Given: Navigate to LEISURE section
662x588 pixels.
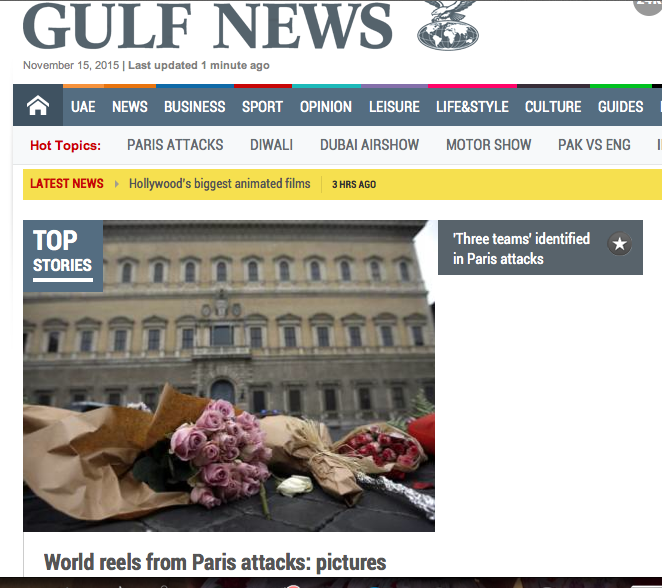Looking at the screenshot, I should (394, 107).
